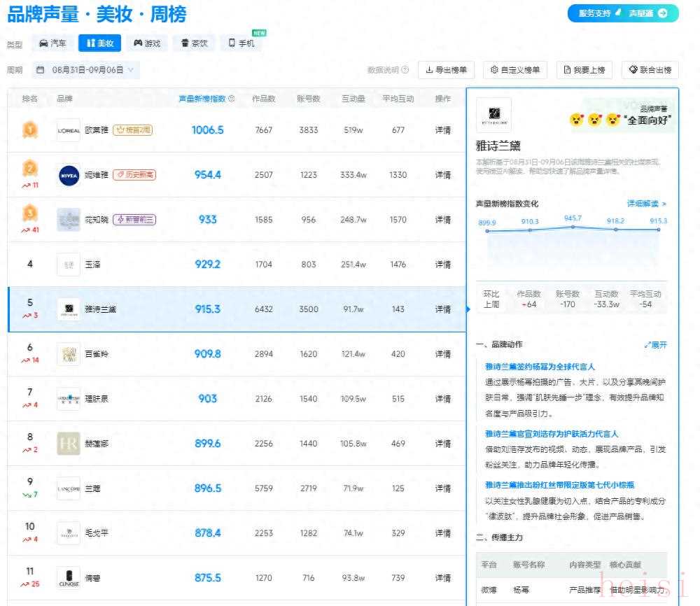This screenshot has height=606, width=700.
Task: Open link 雅诗兰黛官宣刘浩存为护肤活力代言人
Action: pos(552,434)
